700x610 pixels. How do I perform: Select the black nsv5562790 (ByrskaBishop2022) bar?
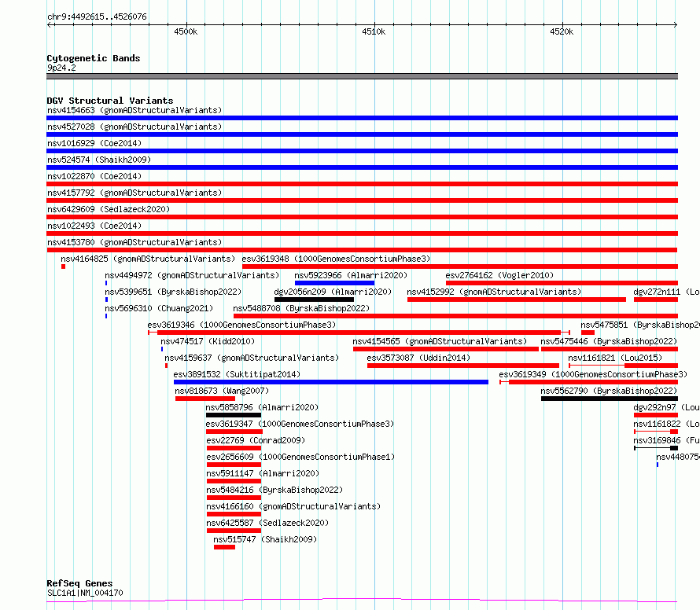pos(610,399)
